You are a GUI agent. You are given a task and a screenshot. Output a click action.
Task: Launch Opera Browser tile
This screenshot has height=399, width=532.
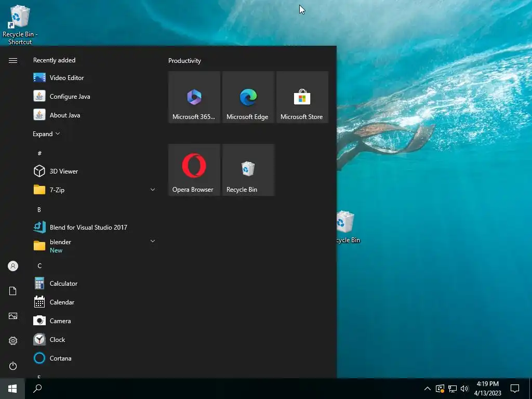(194, 170)
